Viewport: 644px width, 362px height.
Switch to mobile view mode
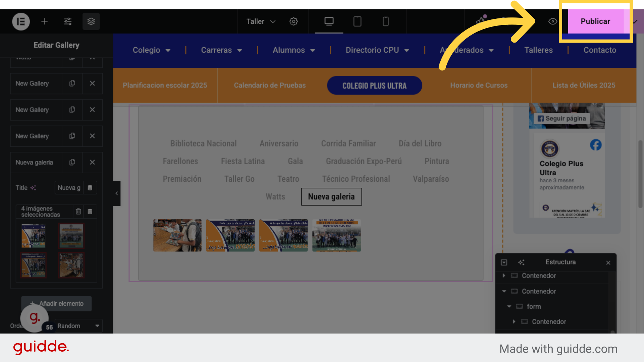tap(386, 21)
